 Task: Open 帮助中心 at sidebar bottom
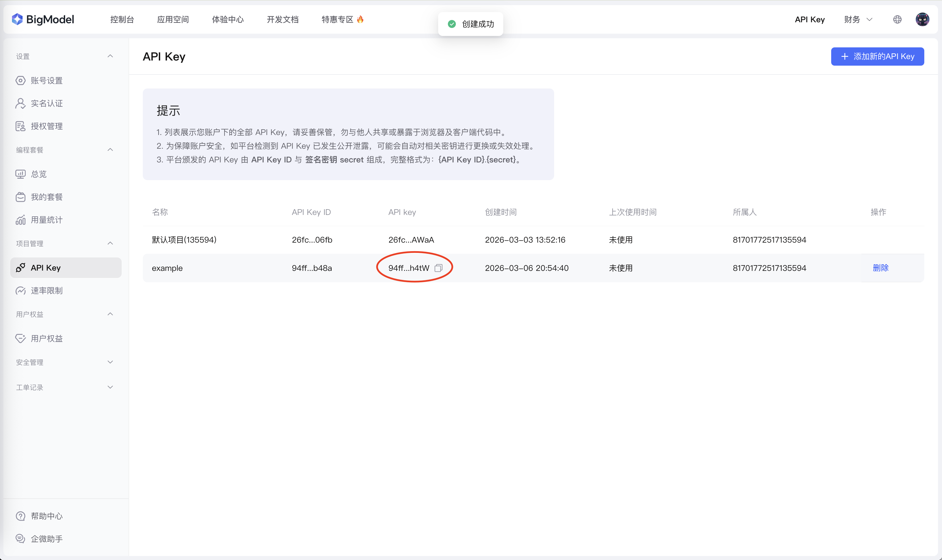(x=47, y=516)
